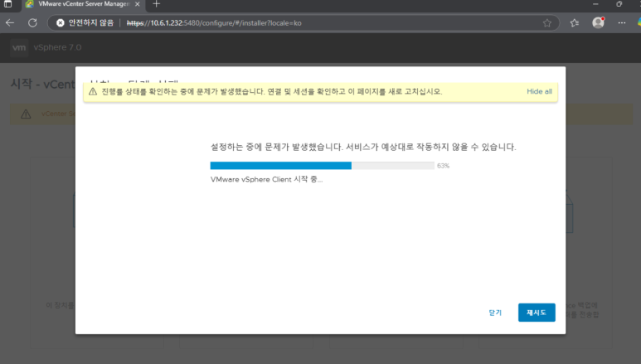641x364 pixels.
Task: Click the 63% progress bar
Action: click(x=322, y=166)
